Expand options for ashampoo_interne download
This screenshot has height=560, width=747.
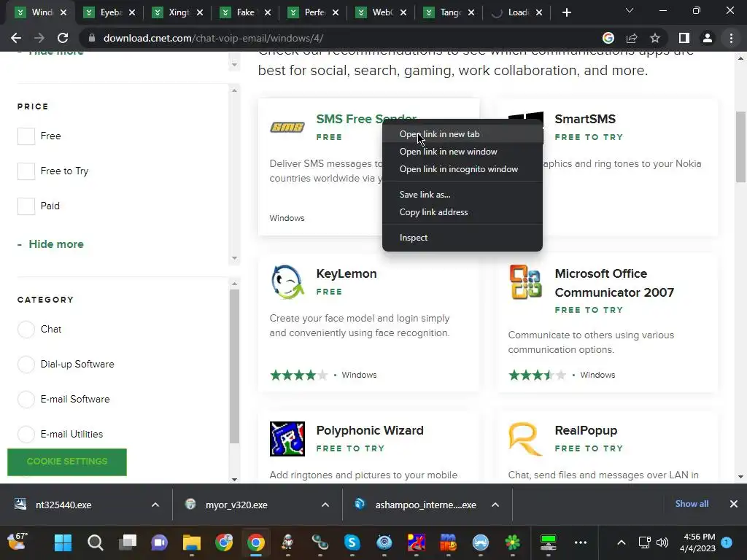(x=495, y=505)
